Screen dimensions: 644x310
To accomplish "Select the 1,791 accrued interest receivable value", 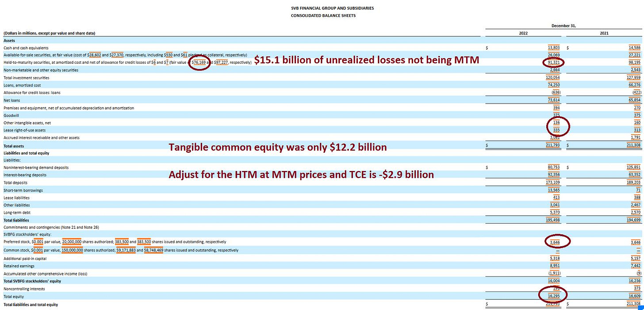I will pyautogui.click(x=636, y=138).
